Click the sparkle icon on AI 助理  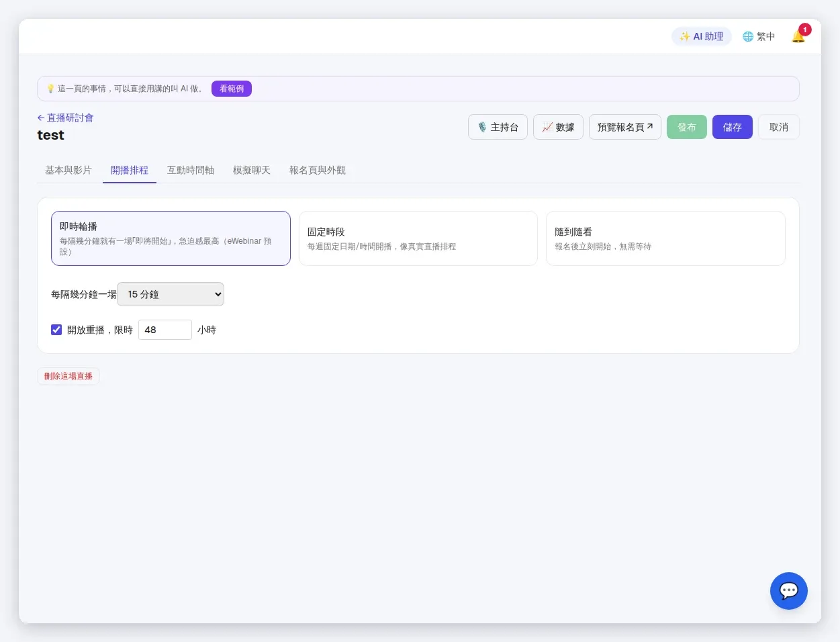coord(685,36)
